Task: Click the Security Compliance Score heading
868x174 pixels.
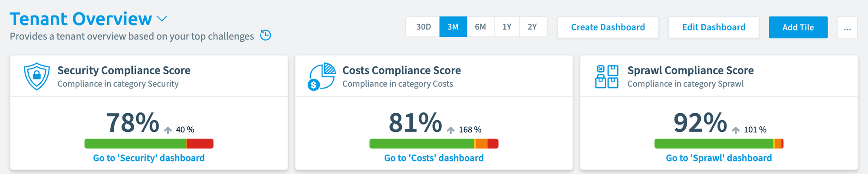Action: click(x=124, y=70)
